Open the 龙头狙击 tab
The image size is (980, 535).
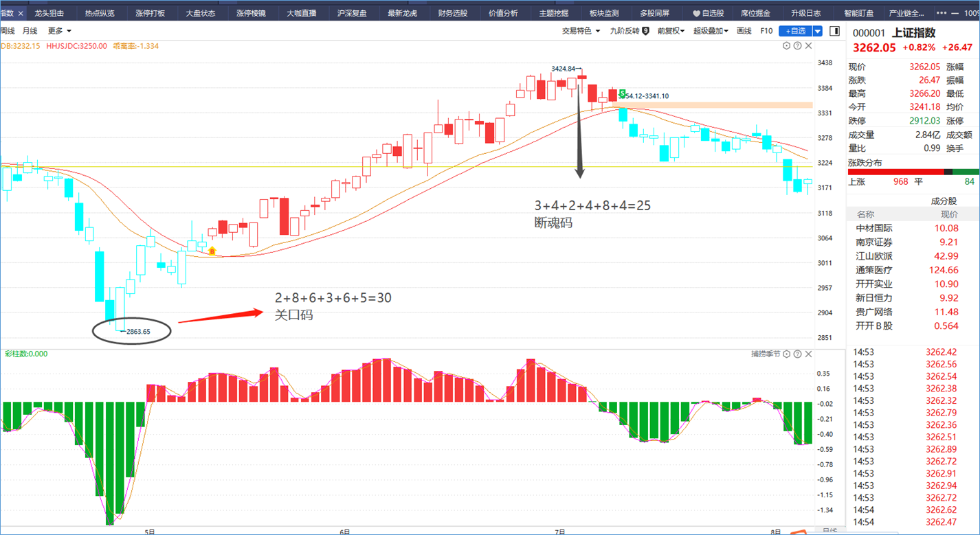click(49, 13)
